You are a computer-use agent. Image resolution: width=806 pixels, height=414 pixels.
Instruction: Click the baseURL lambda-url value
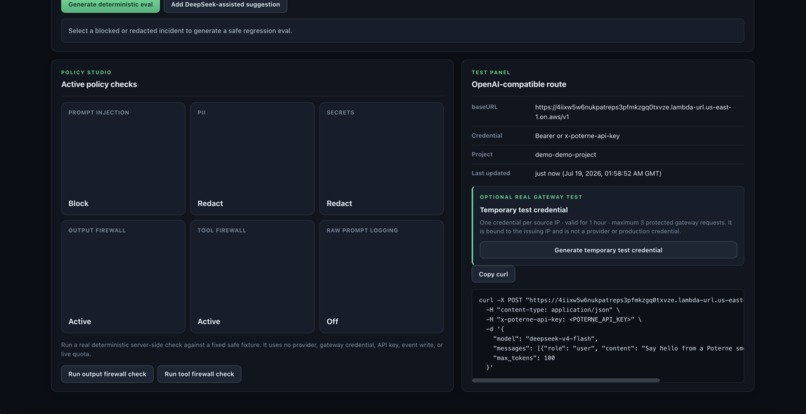[x=633, y=112]
